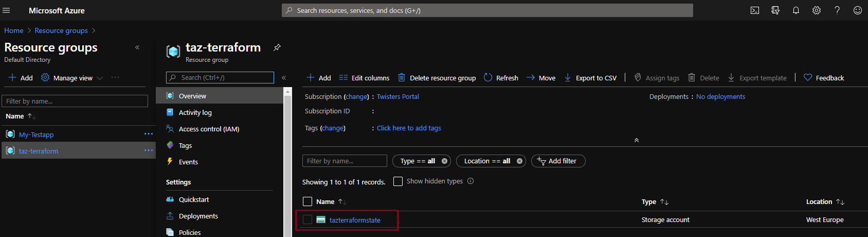Open the tazterraformstate storage account link

pos(355,220)
